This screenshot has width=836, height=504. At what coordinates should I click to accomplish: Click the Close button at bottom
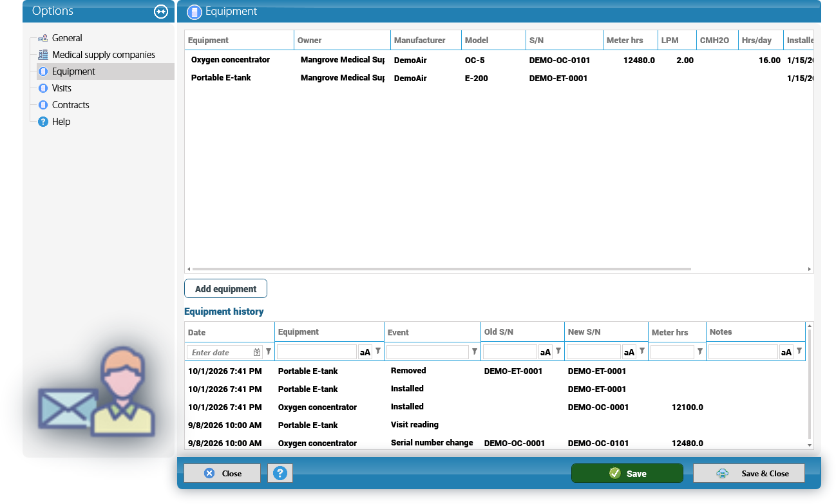[222, 473]
